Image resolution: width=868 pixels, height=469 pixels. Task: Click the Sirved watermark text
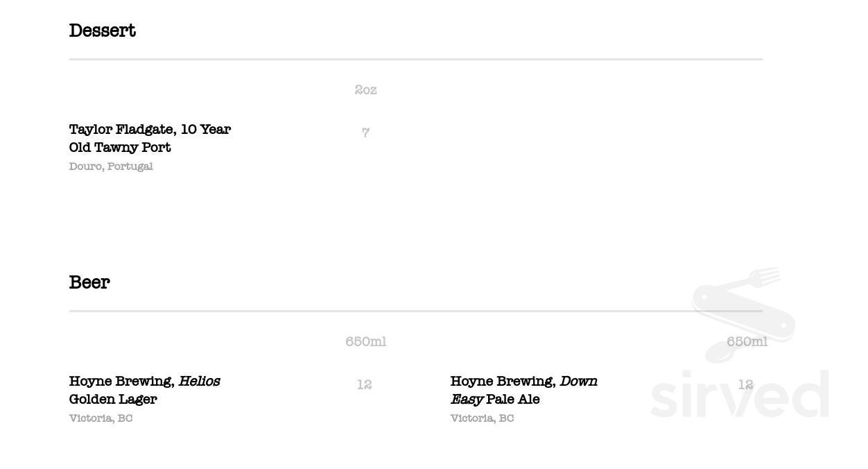click(740, 394)
